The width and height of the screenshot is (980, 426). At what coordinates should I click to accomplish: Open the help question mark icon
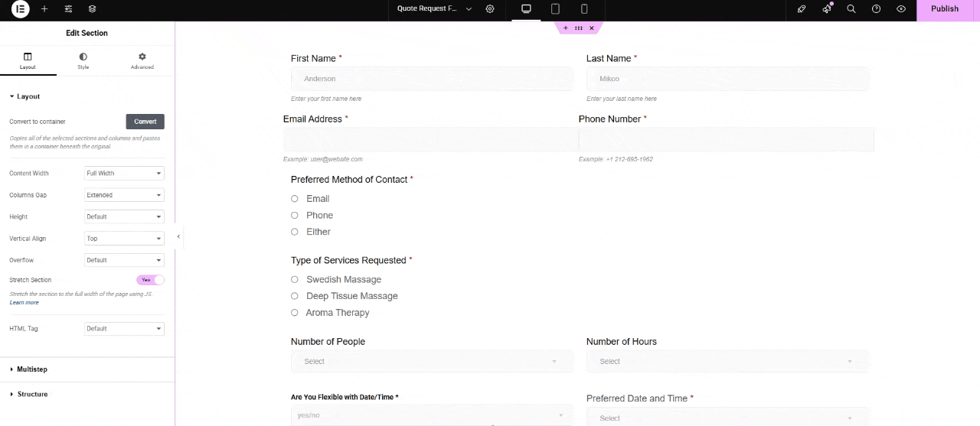[877, 9]
